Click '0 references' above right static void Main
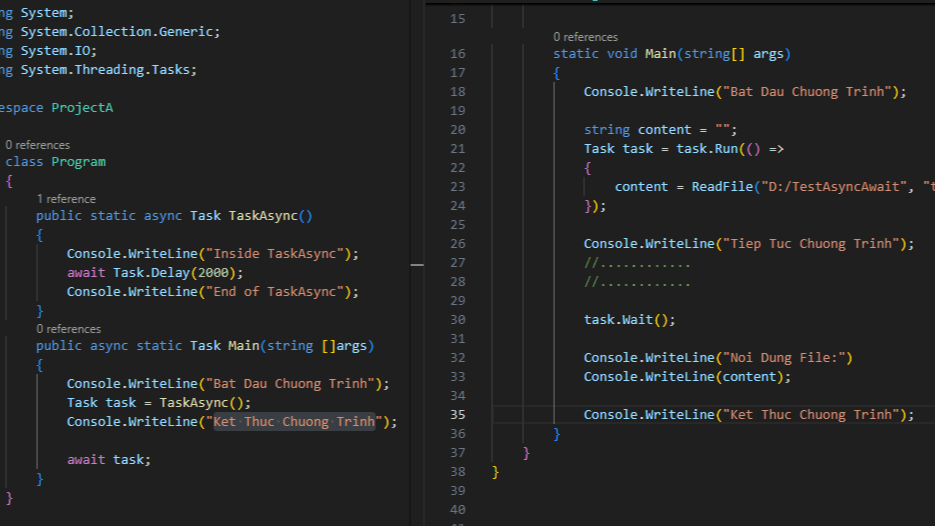The image size is (935, 526). (586, 37)
